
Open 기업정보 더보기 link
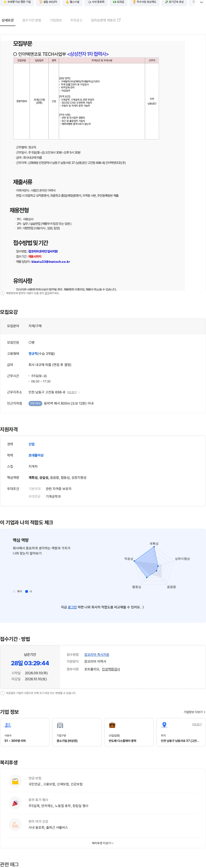coord(194,712)
